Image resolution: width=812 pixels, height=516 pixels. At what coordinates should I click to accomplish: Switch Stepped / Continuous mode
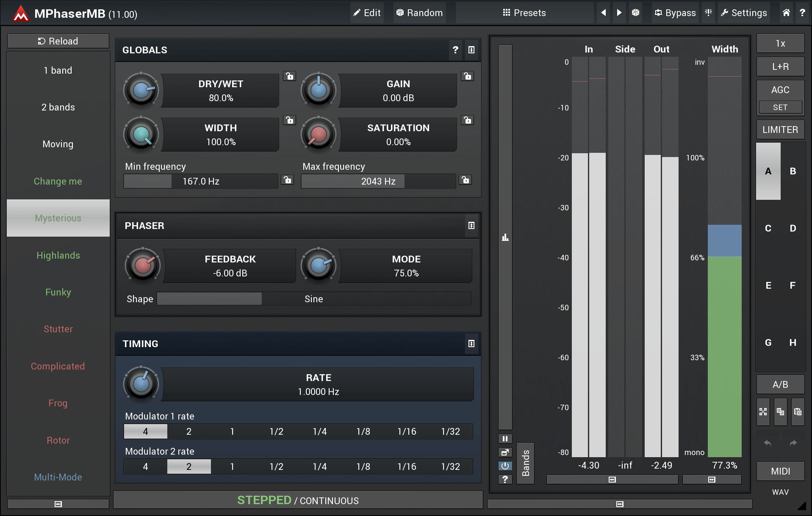click(298, 500)
